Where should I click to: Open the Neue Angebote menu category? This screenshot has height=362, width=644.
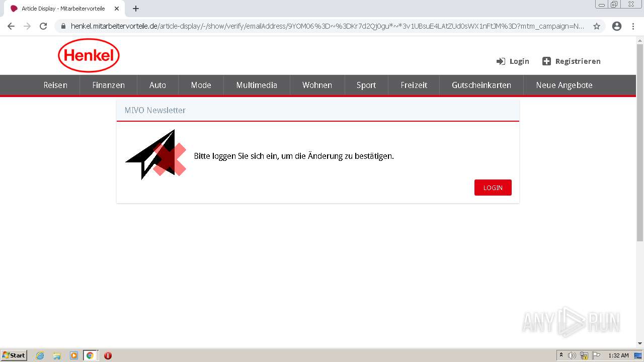click(x=564, y=85)
